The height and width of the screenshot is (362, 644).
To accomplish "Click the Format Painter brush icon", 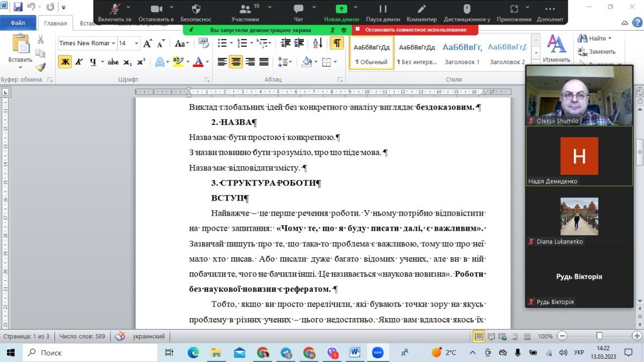I will point(41,67).
